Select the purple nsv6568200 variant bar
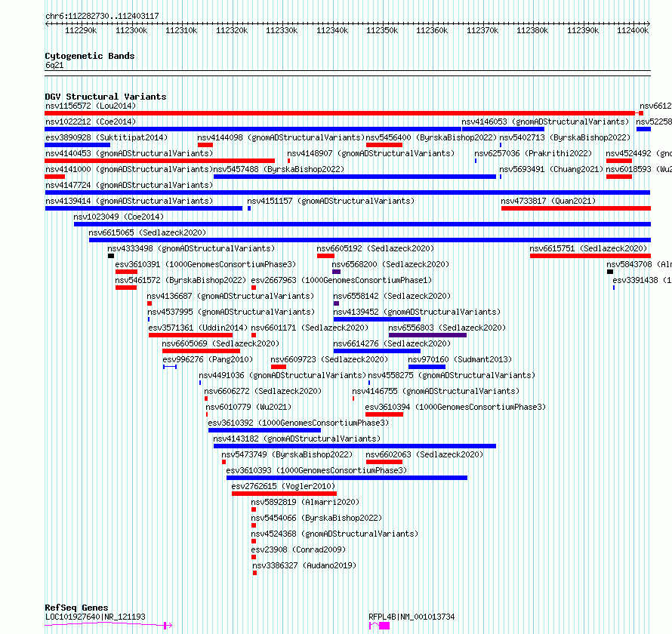This screenshot has width=672, height=634. 337,272
